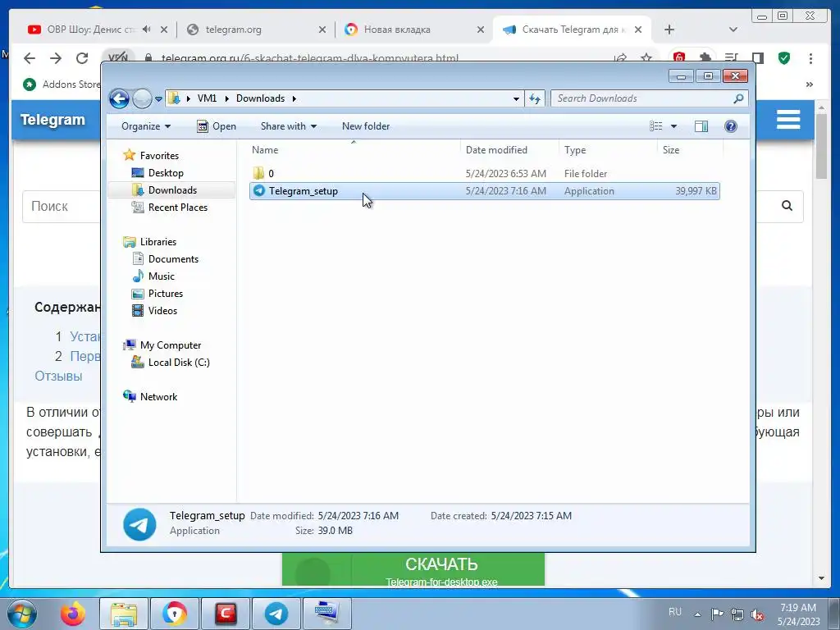The width and height of the screenshot is (840, 630).
Task: Create a New folder
Action: pyautogui.click(x=366, y=126)
